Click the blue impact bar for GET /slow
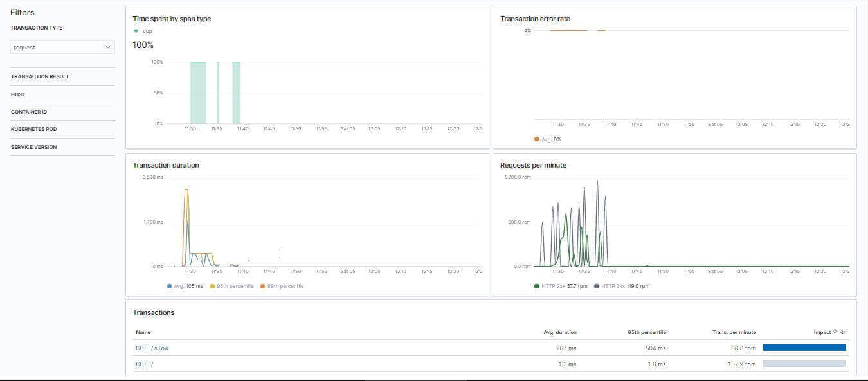868x381 pixels. click(804, 347)
